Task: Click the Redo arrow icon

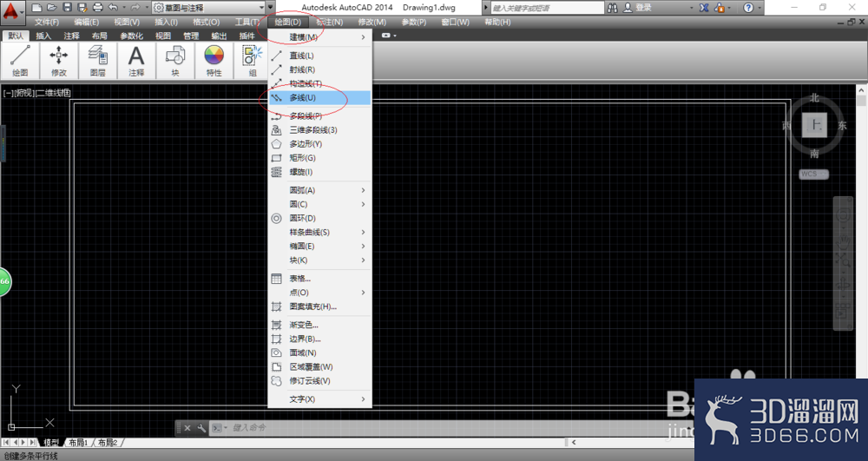Action: pyautogui.click(x=135, y=8)
